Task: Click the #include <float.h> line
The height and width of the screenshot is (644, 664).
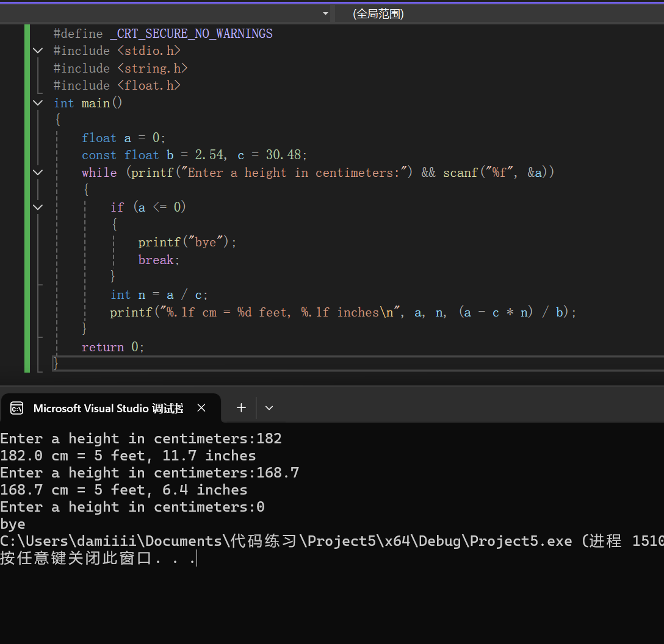Action: [x=117, y=85]
